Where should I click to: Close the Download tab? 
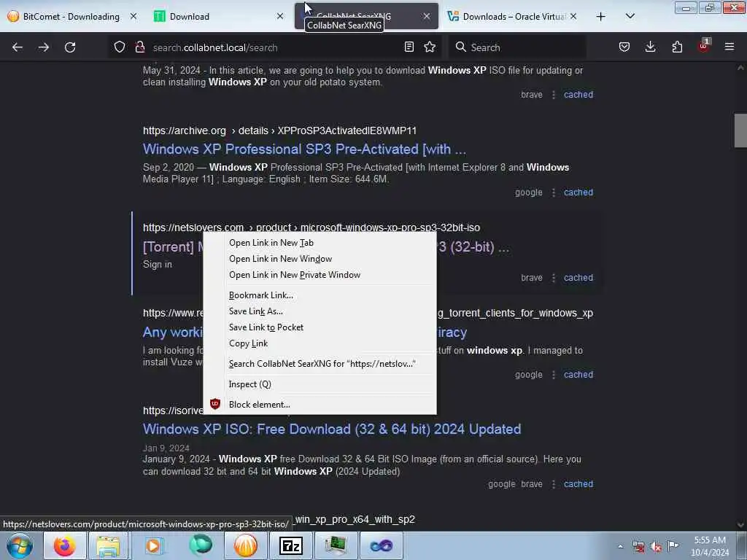point(280,16)
